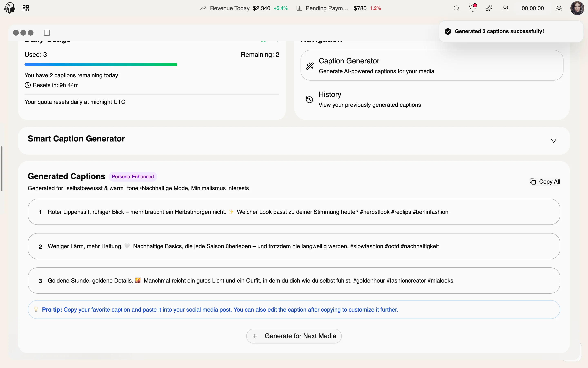Screen dimensions: 588x368
Task: Click the Revenue Today trend arrow icon
Action: (x=203, y=8)
